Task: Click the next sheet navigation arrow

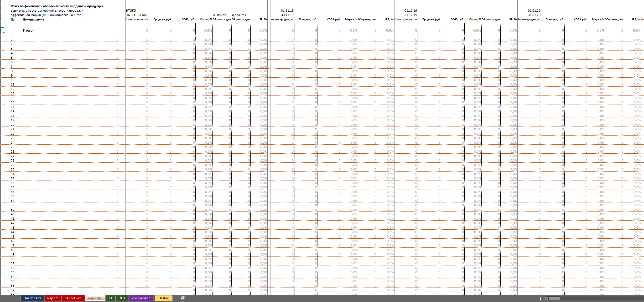Action: pos(9,298)
